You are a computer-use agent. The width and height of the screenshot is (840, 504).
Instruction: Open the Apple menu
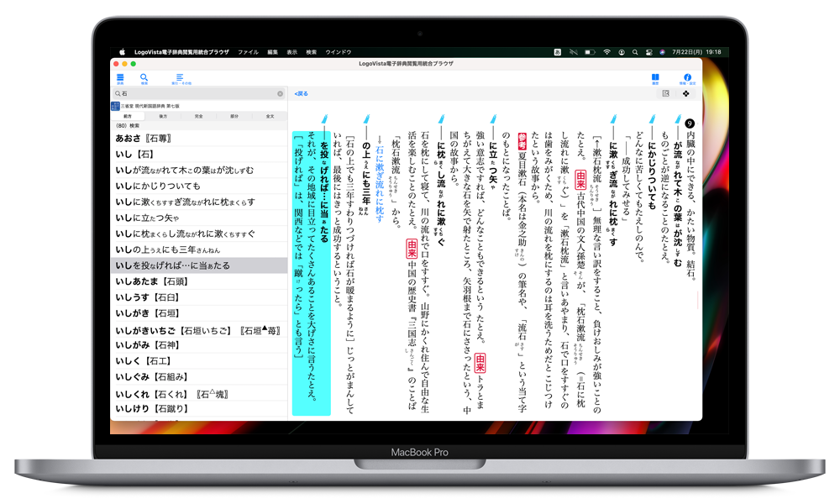coord(122,52)
